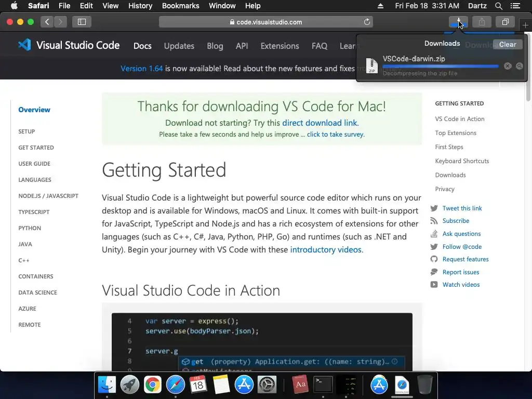Reload the page with the refresh icon
The width and height of the screenshot is (532, 399).
[367, 22]
